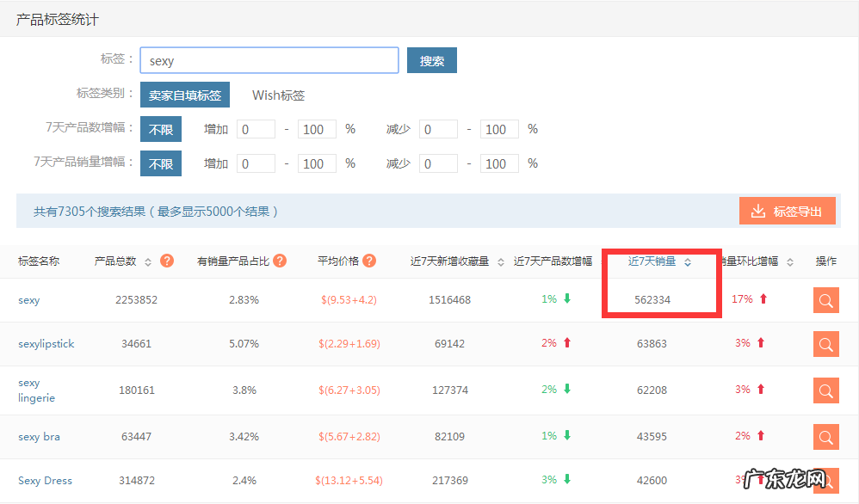Open search icon on sexy lingerie row
Screen dimensions: 859x504
(825, 390)
